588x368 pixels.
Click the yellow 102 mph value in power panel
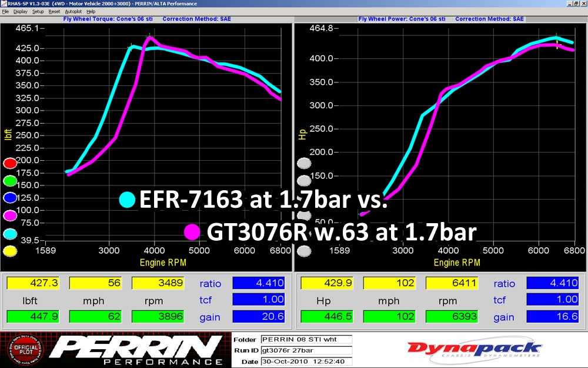pyautogui.click(x=389, y=283)
